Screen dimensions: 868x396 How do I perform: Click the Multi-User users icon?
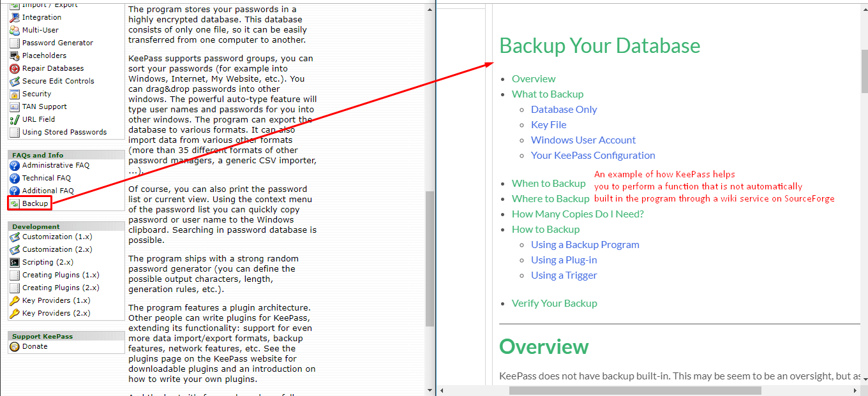coord(15,30)
